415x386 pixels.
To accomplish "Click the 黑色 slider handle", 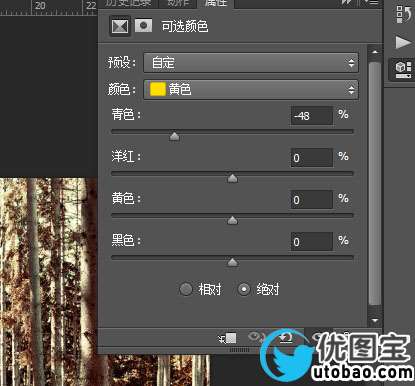I will click(x=232, y=262).
